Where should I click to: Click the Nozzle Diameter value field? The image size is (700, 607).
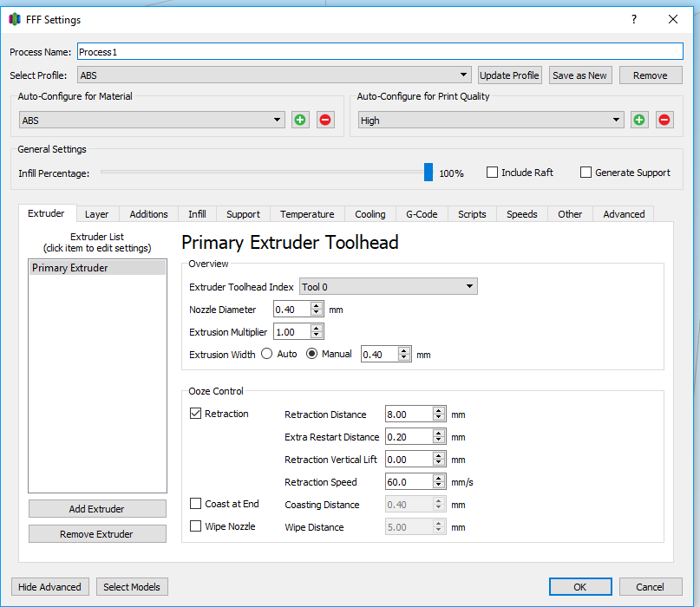click(292, 309)
